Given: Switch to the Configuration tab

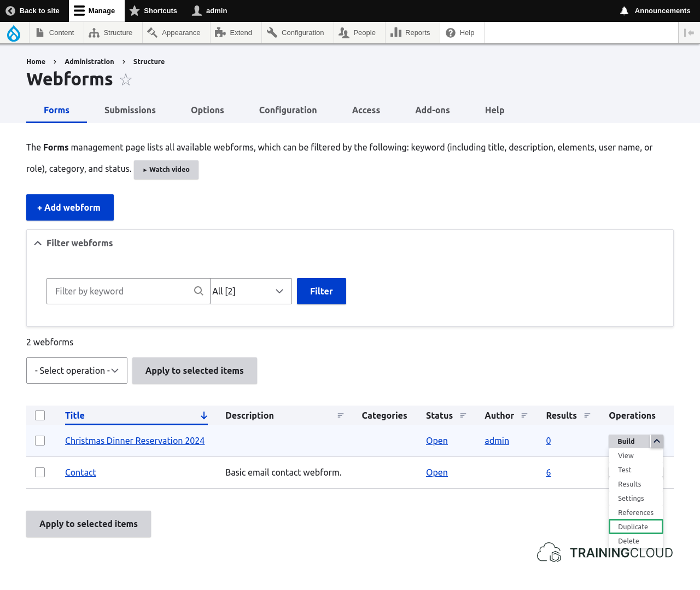Looking at the screenshot, I should tap(288, 110).
